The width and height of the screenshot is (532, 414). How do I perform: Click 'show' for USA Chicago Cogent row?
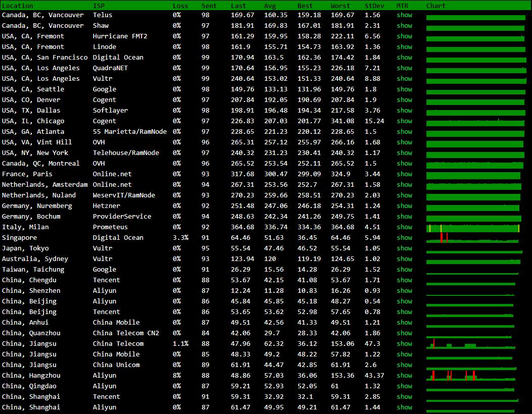tap(404, 121)
